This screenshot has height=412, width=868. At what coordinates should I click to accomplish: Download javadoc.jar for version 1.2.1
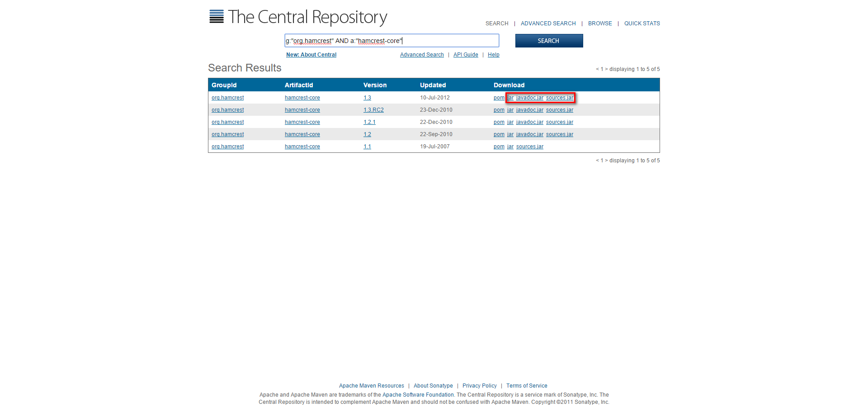530,122
